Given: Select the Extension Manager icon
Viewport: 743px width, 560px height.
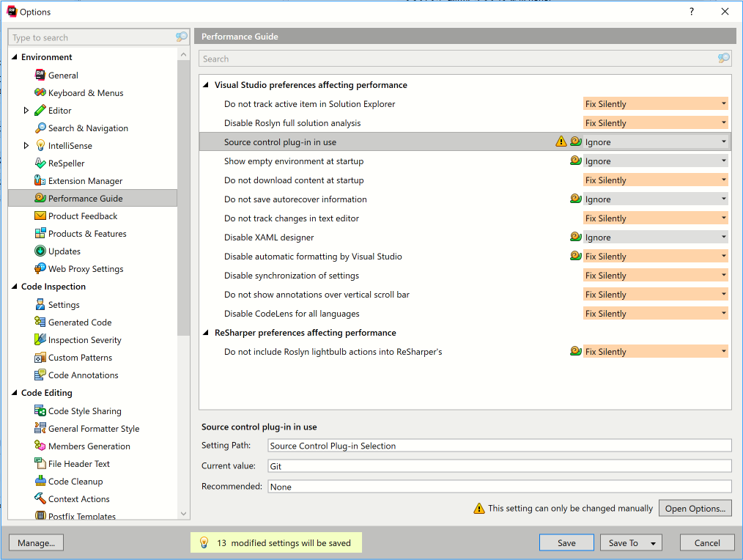Looking at the screenshot, I should (x=40, y=180).
